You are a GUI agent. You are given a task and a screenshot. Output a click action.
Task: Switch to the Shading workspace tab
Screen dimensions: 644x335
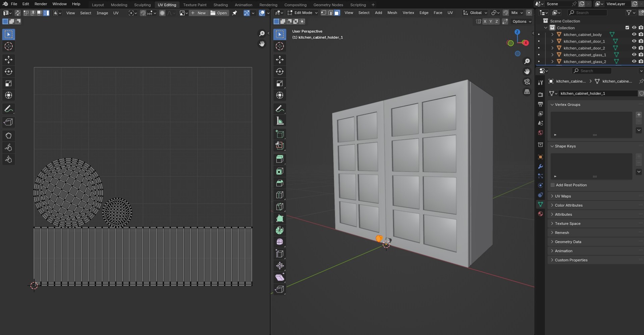(x=220, y=5)
